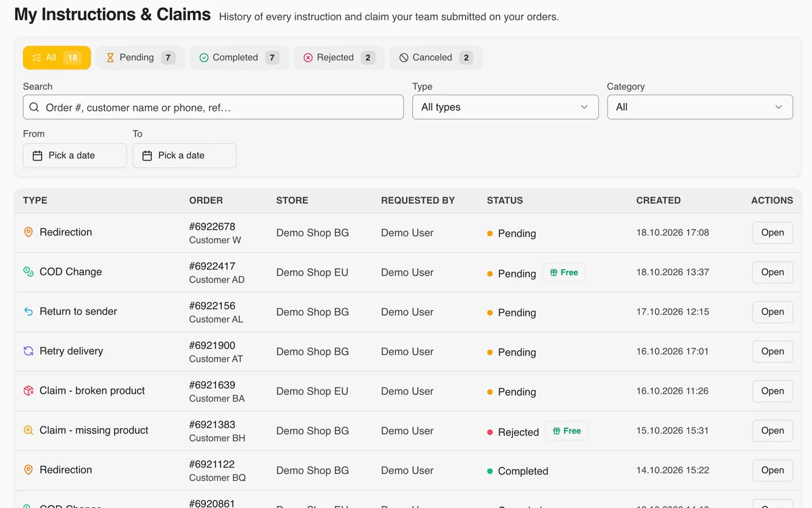Click order number #6921122
Screen dimensions: 812x508
coord(212,464)
